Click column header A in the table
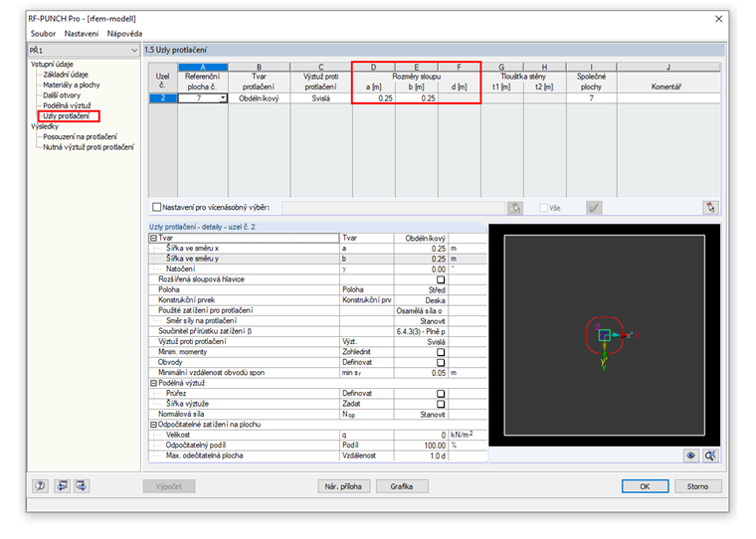 pyautogui.click(x=203, y=67)
